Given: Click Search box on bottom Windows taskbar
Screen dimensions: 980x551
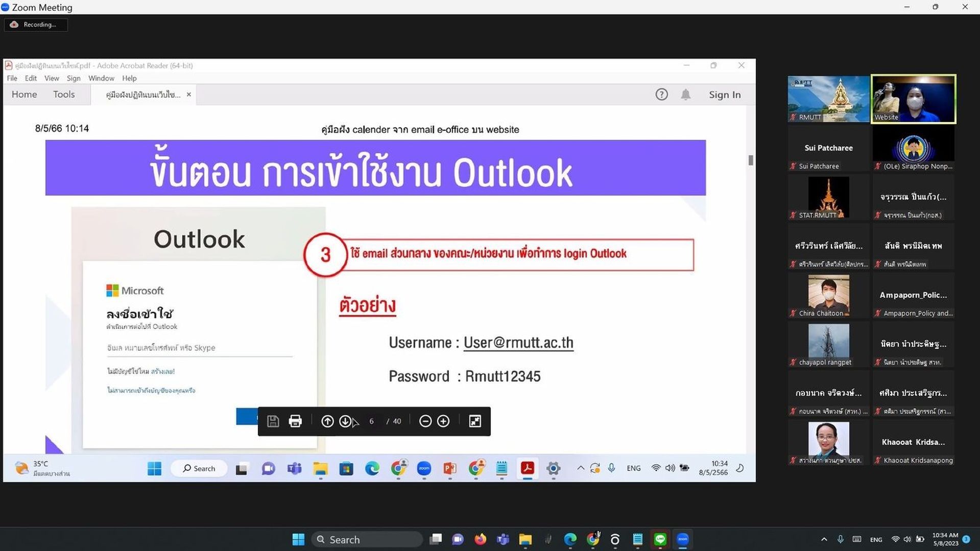Looking at the screenshot, I should pyautogui.click(x=367, y=539).
